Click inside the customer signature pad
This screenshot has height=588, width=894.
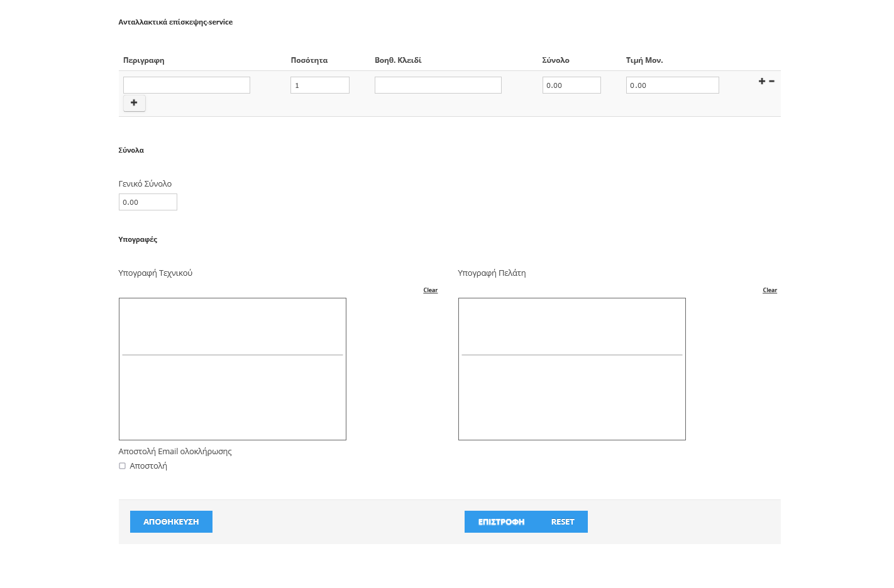(571, 369)
